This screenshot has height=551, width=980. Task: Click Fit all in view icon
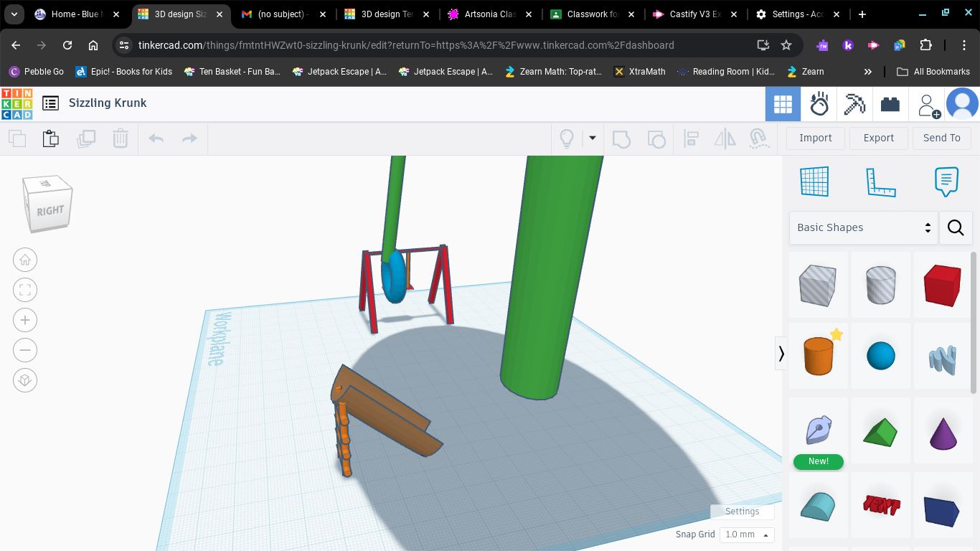pos(25,290)
